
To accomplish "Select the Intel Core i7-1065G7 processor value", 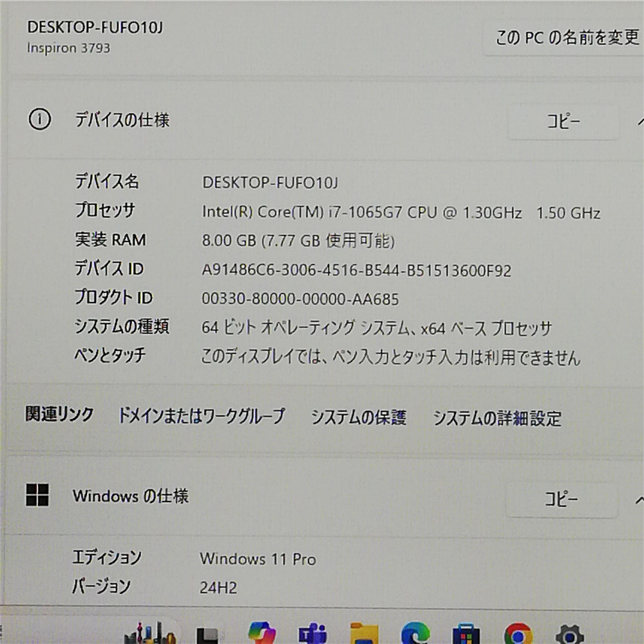I will 401,213.
